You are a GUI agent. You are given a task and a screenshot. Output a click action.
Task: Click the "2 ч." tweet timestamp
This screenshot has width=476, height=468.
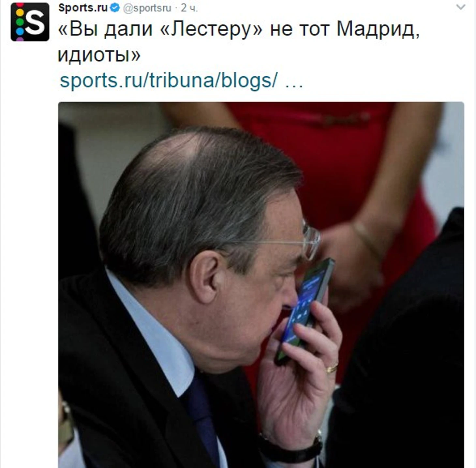pyautogui.click(x=189, y=8)
